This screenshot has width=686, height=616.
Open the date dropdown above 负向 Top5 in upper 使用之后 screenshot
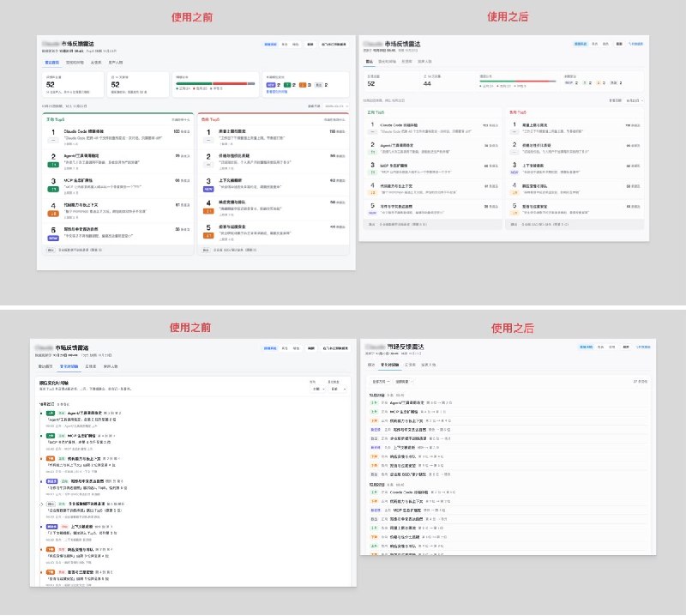pyautogui.click(x=635, y=100)
